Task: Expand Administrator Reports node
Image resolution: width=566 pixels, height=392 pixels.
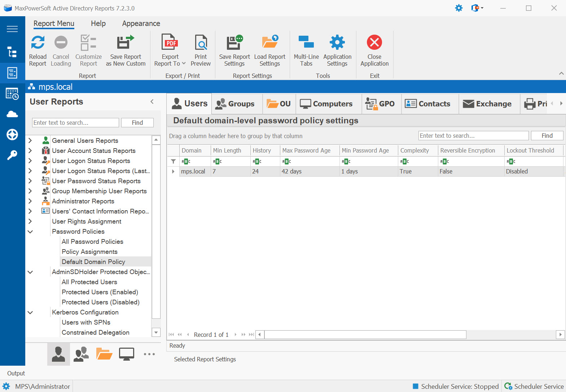Action: tap(30, 201)
